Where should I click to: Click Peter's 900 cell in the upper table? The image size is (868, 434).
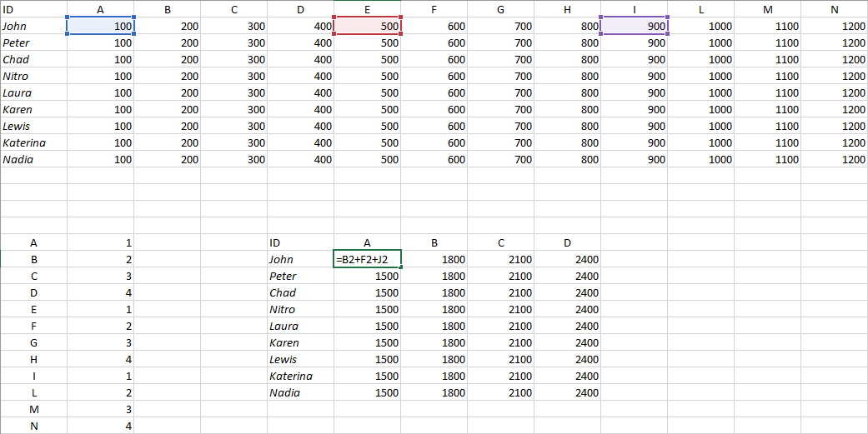point(634,42)
